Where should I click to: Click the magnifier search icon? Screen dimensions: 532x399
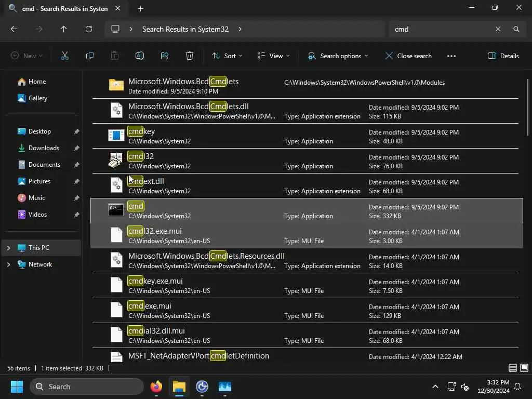click(516, 29)
